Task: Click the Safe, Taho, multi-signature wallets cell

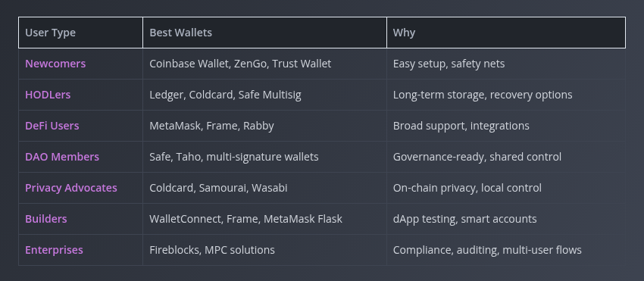Action: 264,157
